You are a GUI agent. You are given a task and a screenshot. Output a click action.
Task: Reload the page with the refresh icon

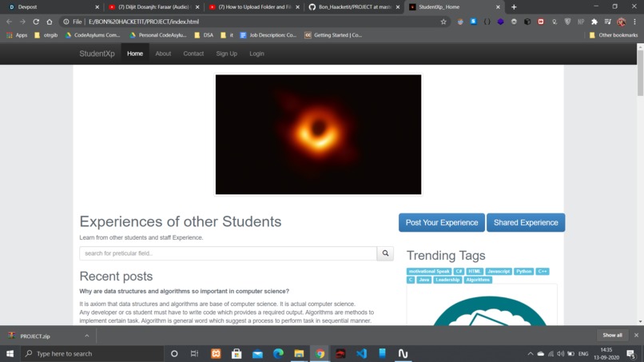[x=36, y=22]
